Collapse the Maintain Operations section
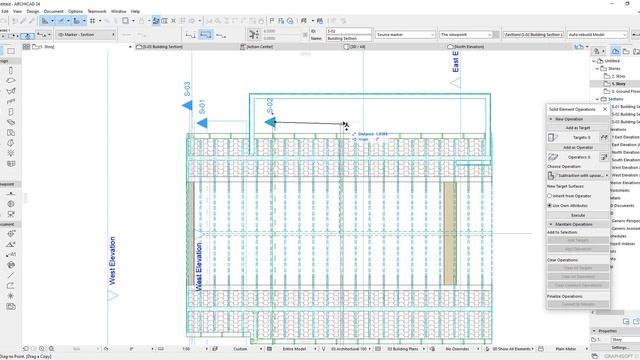This screenshot has width=640, height=360. (551, 224)
